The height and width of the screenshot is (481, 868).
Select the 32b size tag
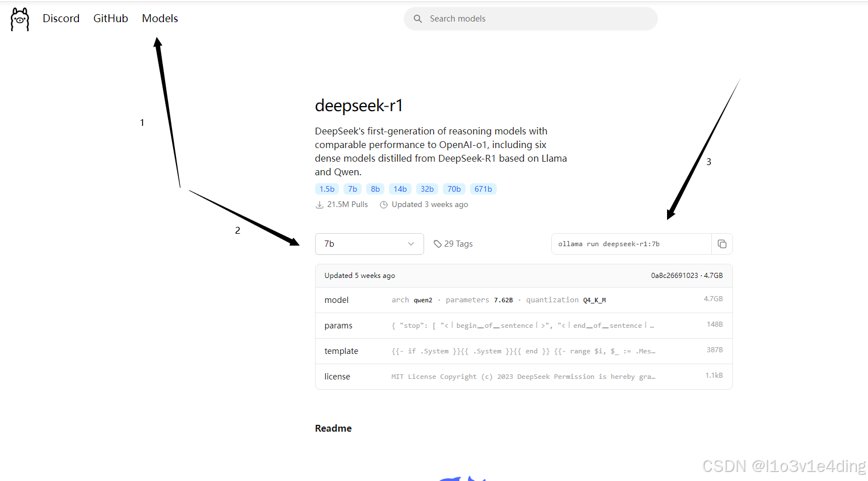pos(427,189)
